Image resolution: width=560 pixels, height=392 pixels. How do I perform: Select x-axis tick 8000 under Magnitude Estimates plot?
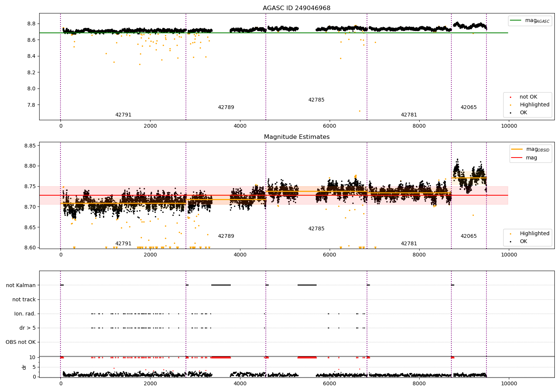(x=419, y=255)
